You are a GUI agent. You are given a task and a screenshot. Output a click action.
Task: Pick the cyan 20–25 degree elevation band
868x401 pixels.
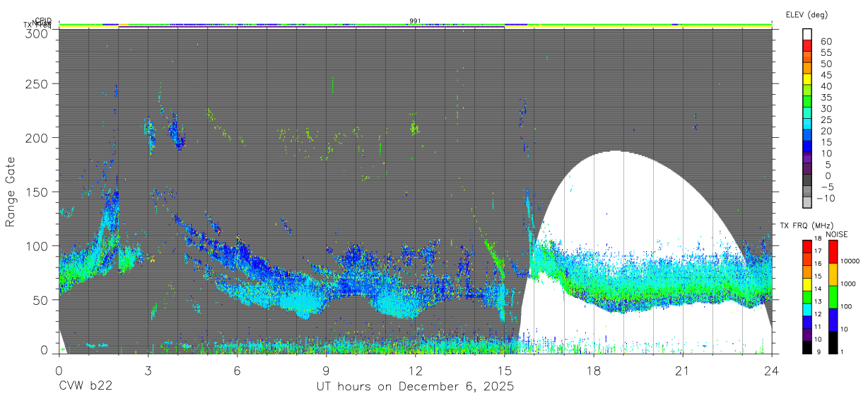807,124
